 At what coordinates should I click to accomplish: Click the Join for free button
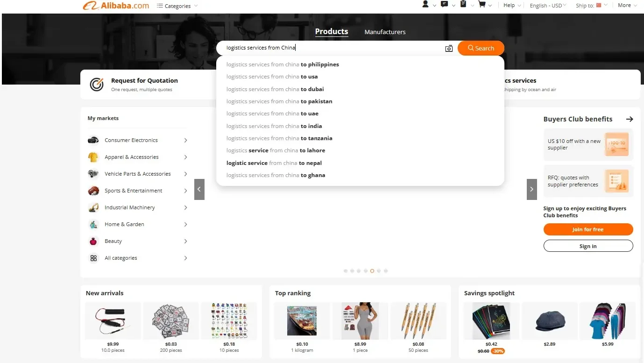tap(588, 229)
